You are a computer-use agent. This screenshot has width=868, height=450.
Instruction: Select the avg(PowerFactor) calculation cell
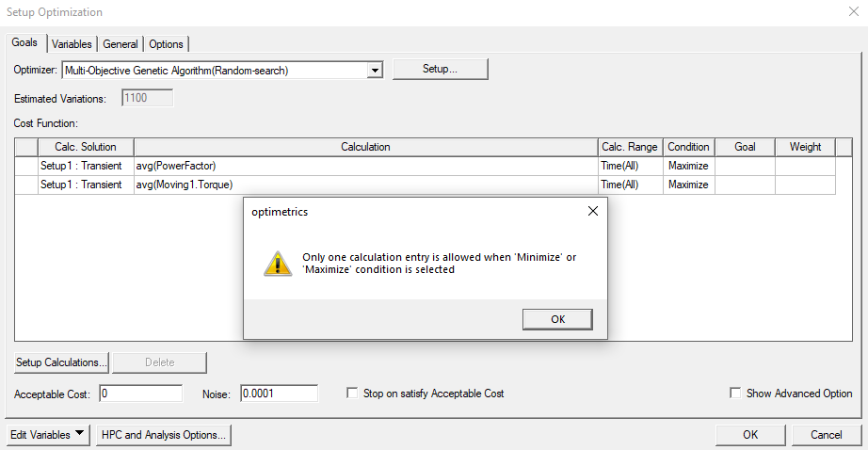click(365, 166)
